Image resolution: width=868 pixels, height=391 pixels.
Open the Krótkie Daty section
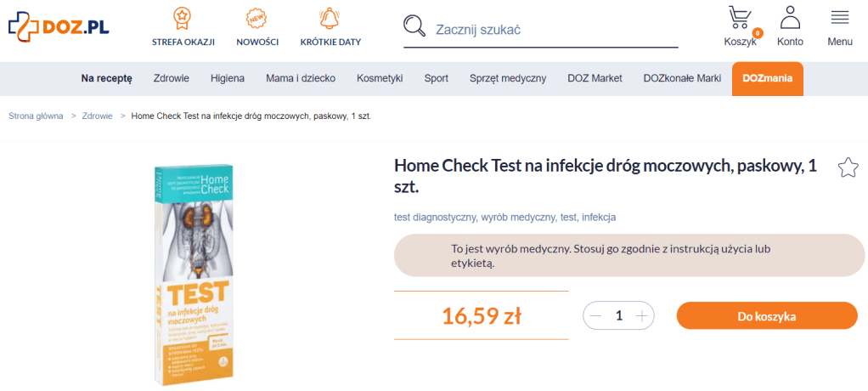(x=330, y=26)
